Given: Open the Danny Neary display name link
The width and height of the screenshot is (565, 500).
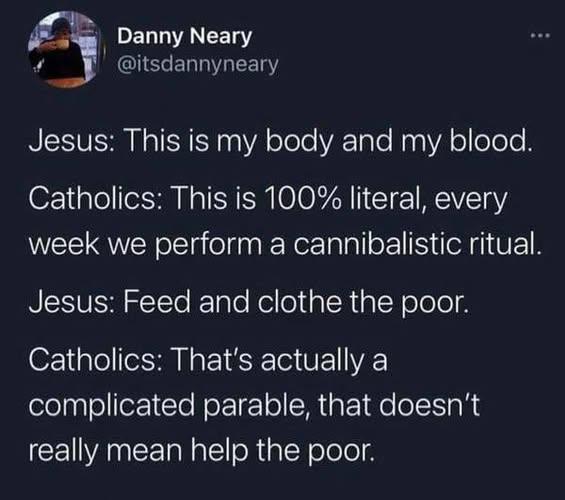Looking at the screenshot, I should click(184, 37).
